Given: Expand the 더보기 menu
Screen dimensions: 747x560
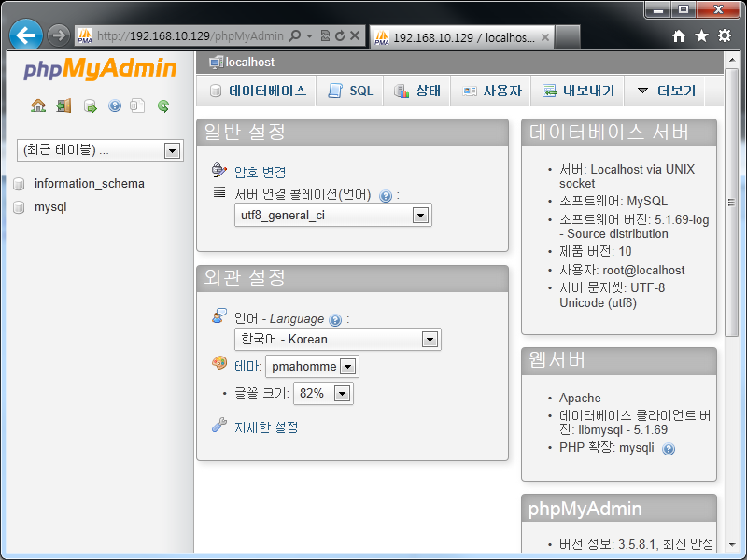Looking at the screenshot, I should click(x=666, y=91).
